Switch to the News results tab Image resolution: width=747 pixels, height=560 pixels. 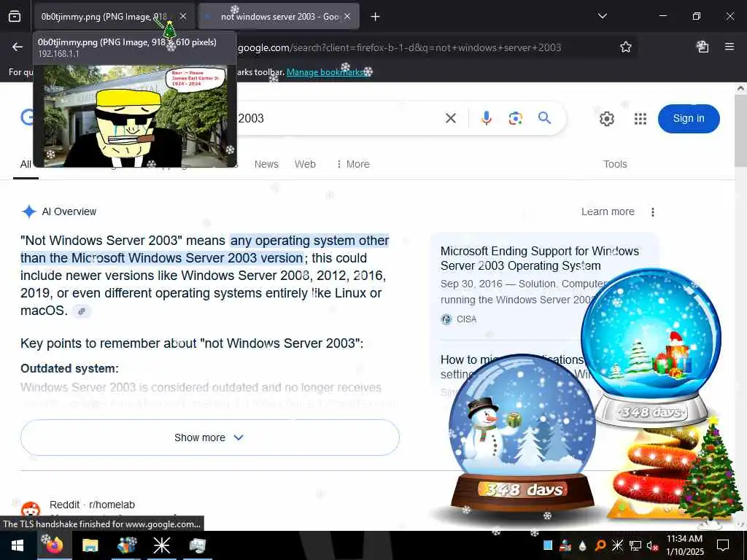click(x=266, y=164)
